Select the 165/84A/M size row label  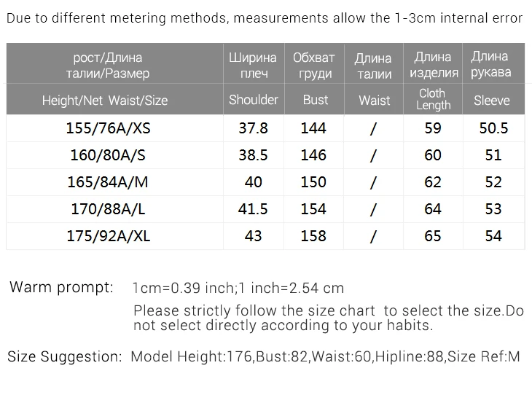tap(108, 182)
